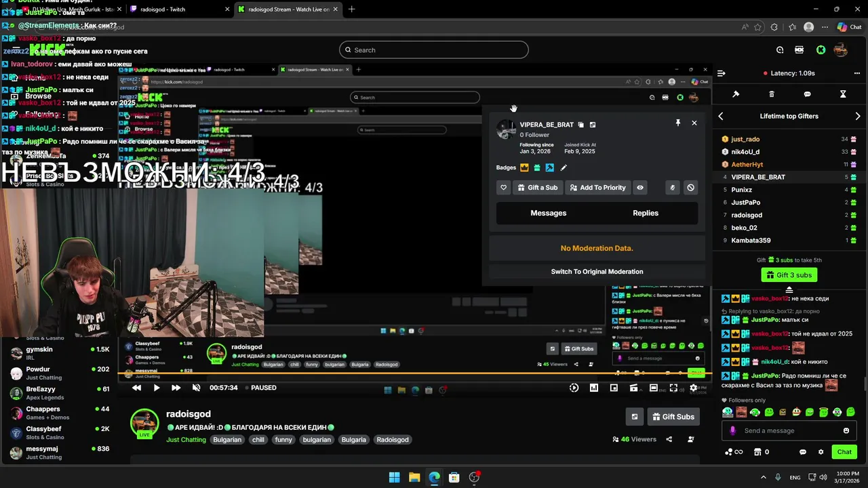Click the Send a message field
This screenshot has width=868, height=488.
[790, 430]
